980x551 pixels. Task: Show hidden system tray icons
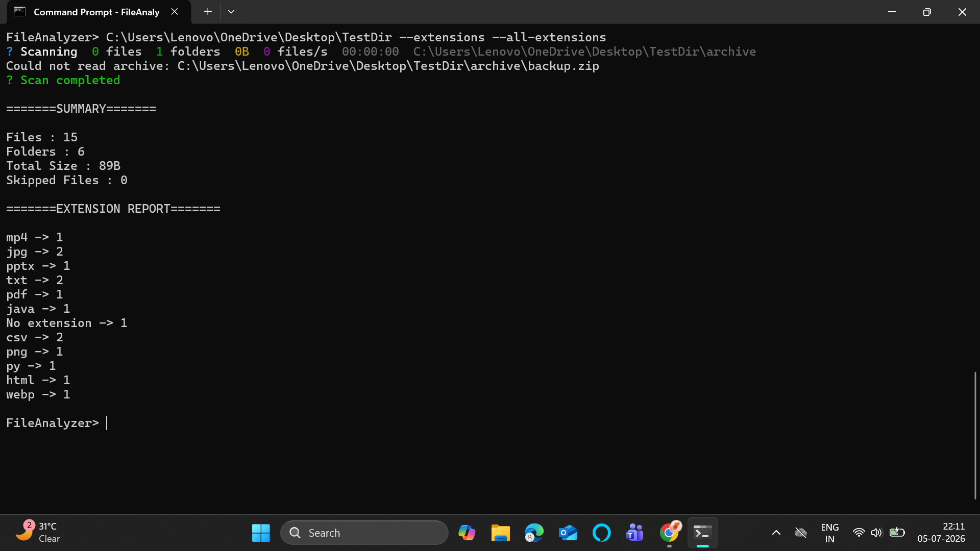pyautogui.click(x=776, y=533)
